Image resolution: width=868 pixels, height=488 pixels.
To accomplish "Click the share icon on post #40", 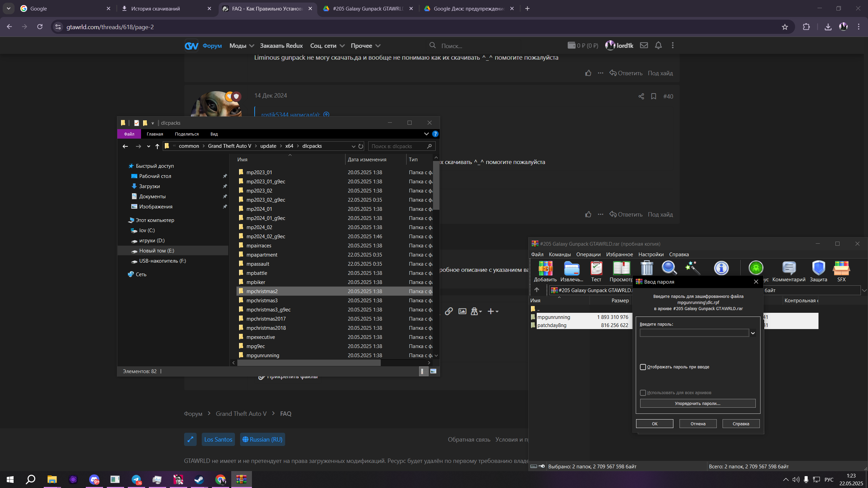I will [641, 97].
